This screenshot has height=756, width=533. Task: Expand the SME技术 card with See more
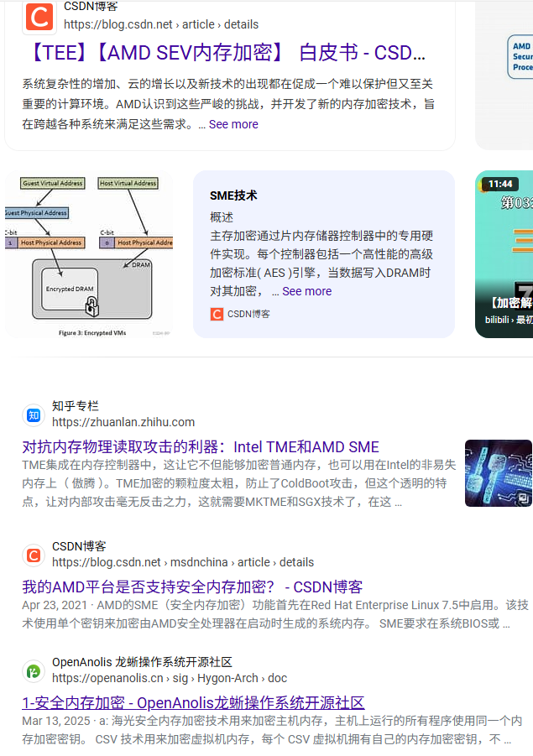(306, 291)
